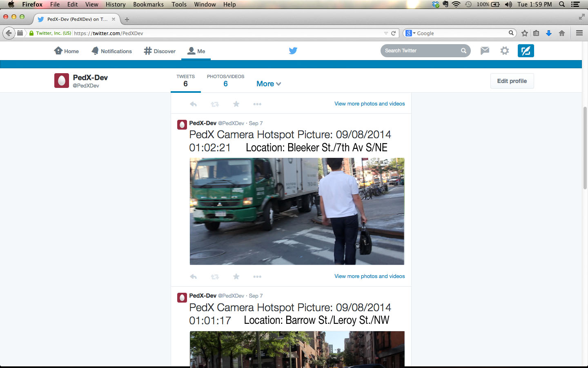The width and height of the screenshot is (588, 368).
Task: Click the Firefox home icon
Action: [x=562, y=33]
